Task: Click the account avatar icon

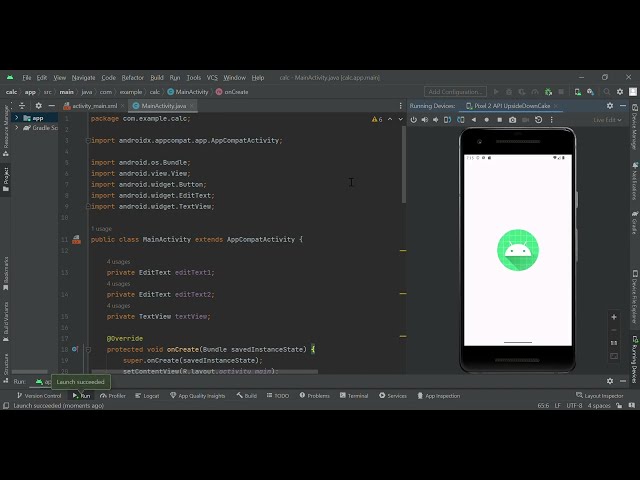Action: click(633, 92)
